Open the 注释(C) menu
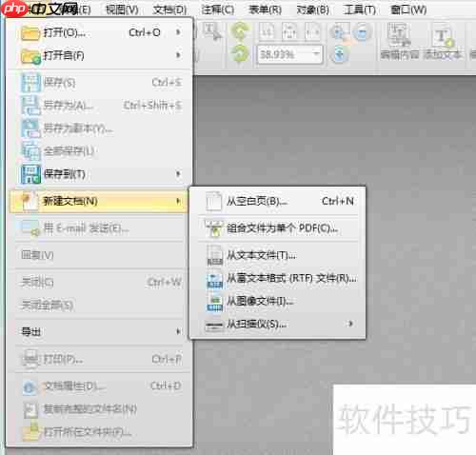 pos(218,10)
